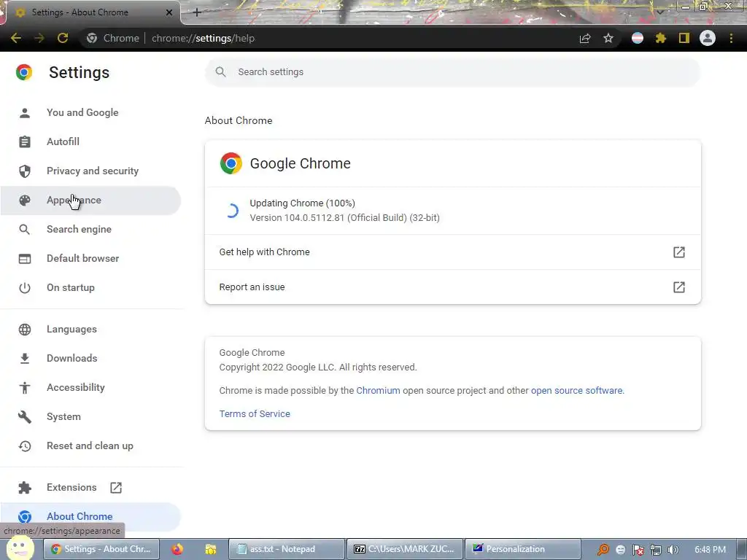This screenshot has height=560, width=747.
Task: Switch to 7-Zip C:\Users window on taskbar
Action: (x=404, y=549)
